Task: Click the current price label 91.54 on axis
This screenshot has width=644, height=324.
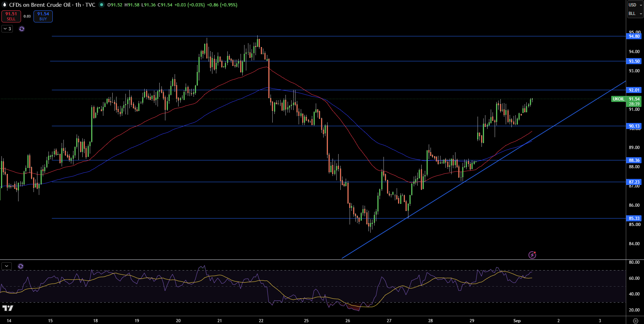Action: (634, 99)
